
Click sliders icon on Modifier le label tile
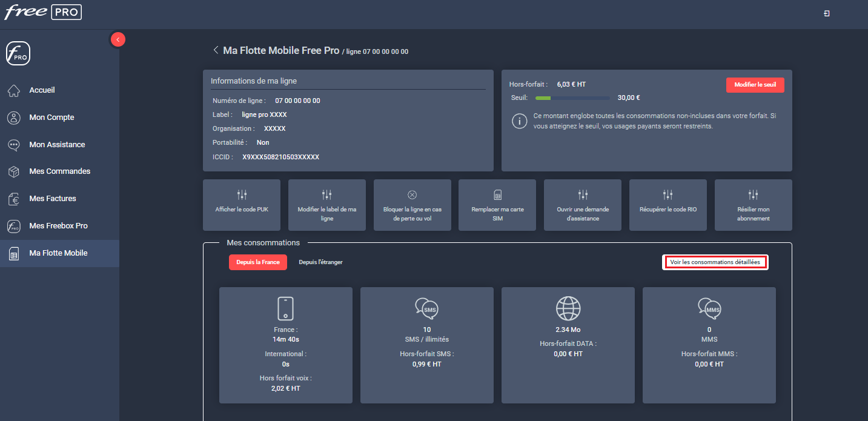point(327,194)
